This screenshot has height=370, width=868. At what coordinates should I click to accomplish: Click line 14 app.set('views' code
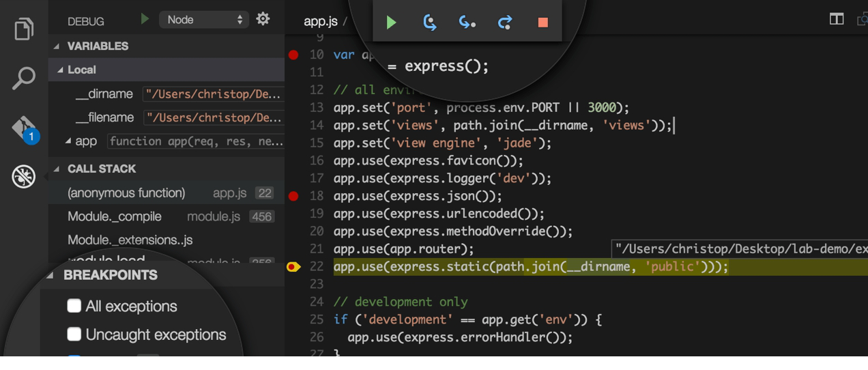click(503, 126)
